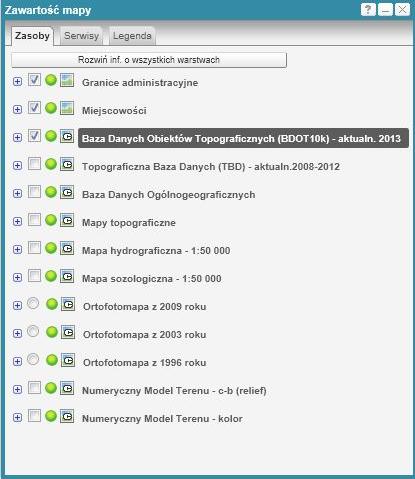The image size is (415, 479).
Task: Expand the Numeryczny Model Terenu c-b (relief) node
Action: pos(17,390)
